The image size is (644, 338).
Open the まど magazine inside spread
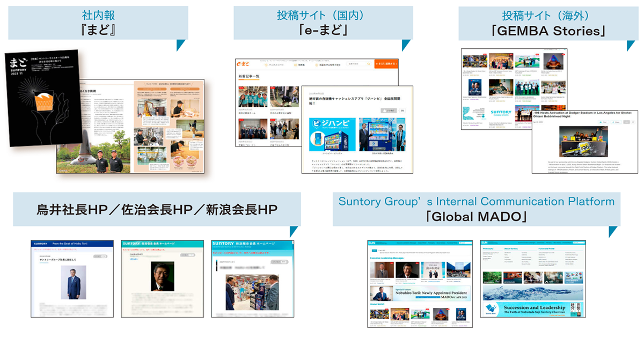(x=130, y=126)
